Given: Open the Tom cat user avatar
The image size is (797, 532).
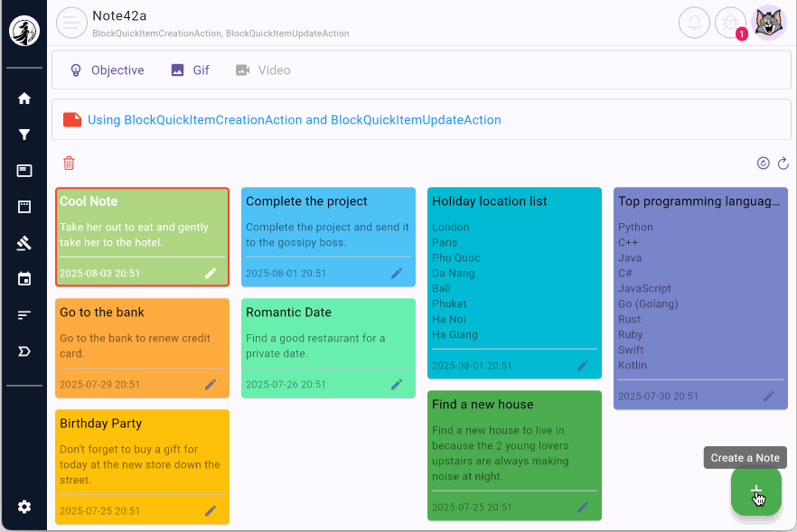Looking at the screenshot, I should click(x=770, y=23).
